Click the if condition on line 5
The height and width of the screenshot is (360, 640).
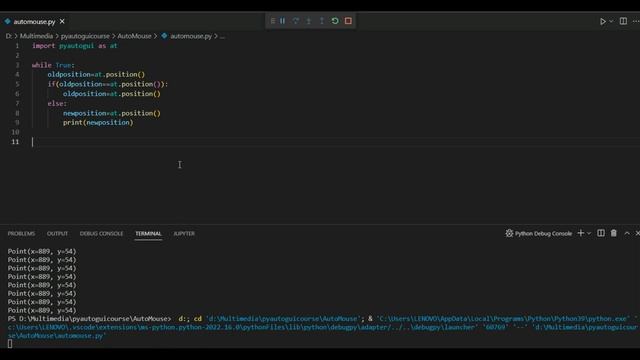[108, 84]
